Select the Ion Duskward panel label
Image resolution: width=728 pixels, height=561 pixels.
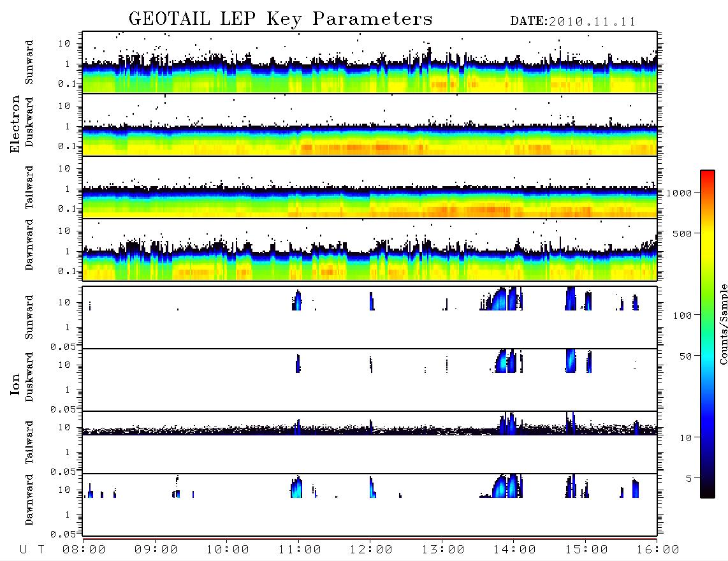click(x=29, y=377)
